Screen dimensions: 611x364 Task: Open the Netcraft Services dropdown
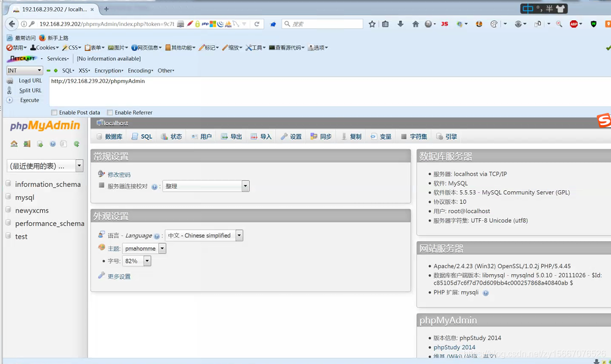(58, 59)
